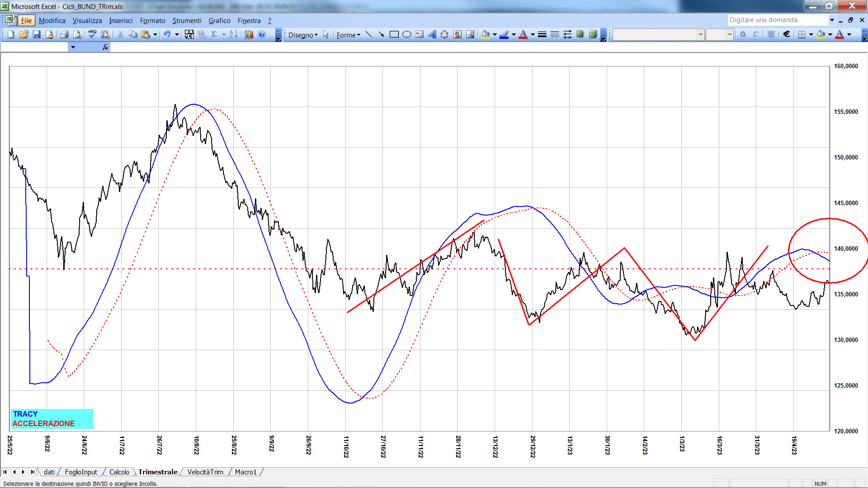
Task: Click the Select Objects arrow pointer
Action: pos(326,35)
